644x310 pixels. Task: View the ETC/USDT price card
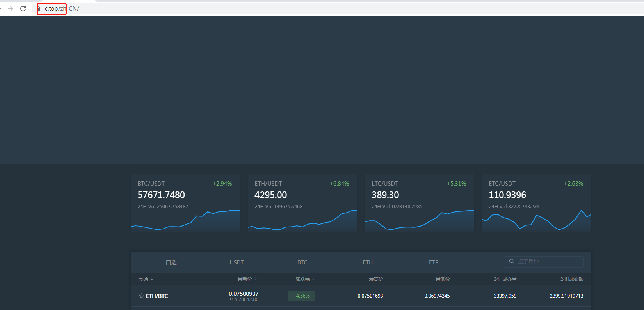(x=537, y=203)
